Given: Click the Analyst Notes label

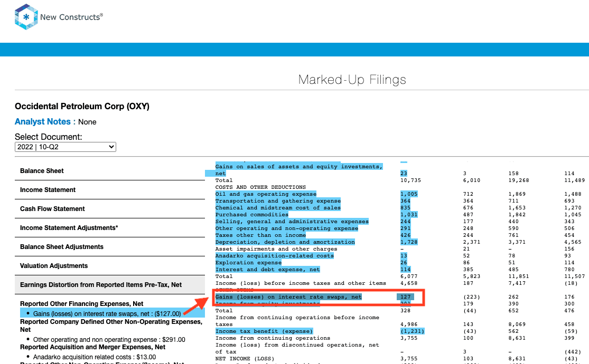Looking at the screenshot, I should (x=45, y=121).
